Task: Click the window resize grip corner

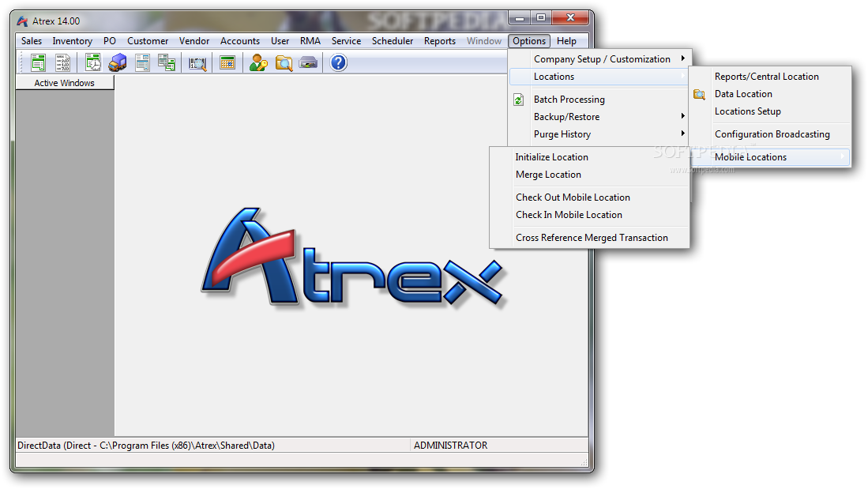Action: tap(584, 461)
